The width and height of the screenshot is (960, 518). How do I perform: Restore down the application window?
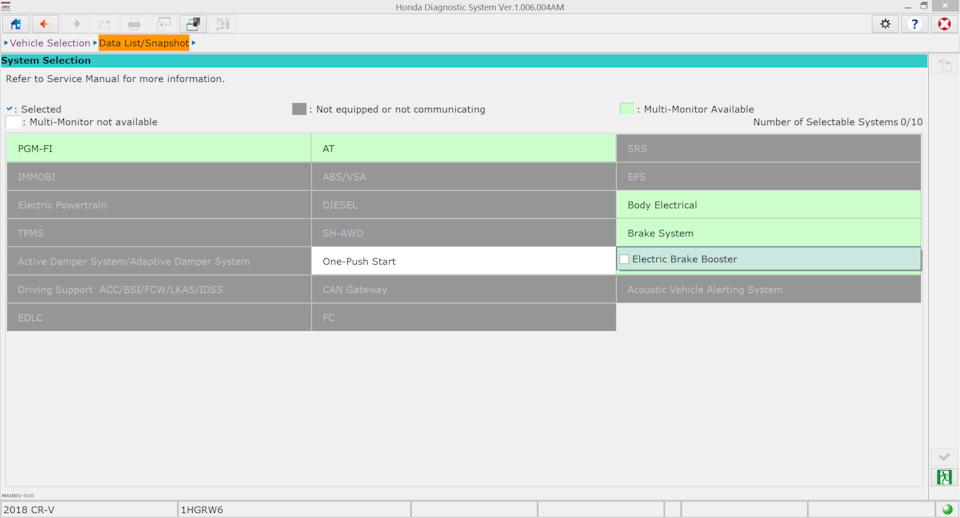tap(924, 6)
